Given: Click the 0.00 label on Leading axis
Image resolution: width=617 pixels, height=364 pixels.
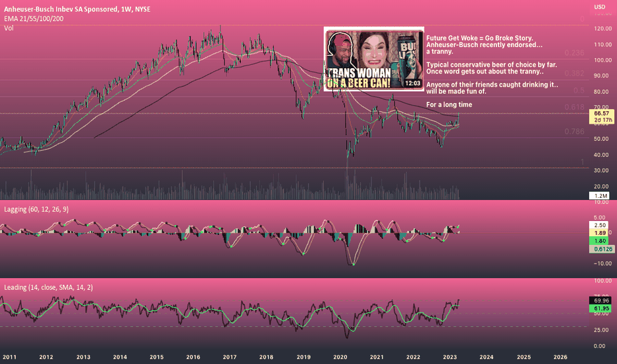Looking at the screenshot, I should click(x=599, y=346).
